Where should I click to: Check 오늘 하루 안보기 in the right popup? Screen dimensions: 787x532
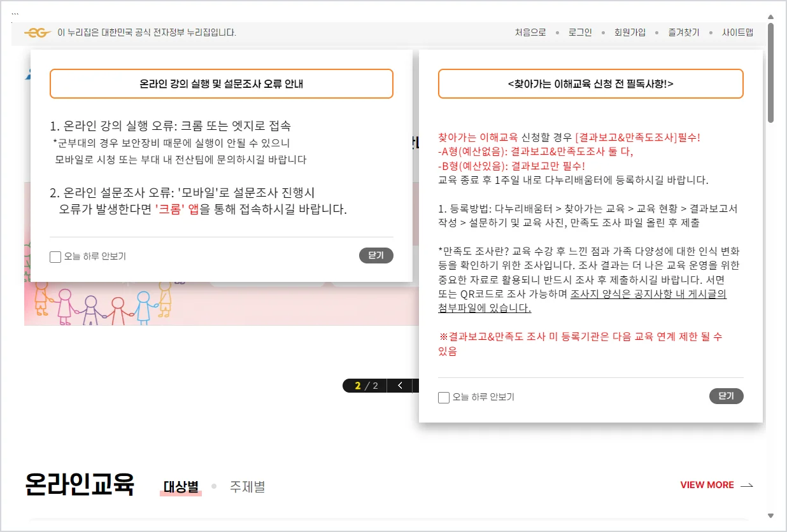coord(444,398)
